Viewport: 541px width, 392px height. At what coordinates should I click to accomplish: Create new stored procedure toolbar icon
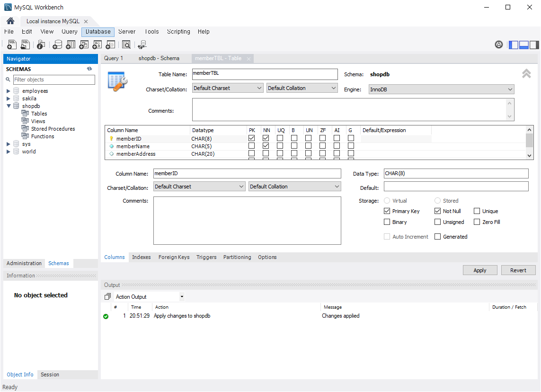(x=98, y=45)
